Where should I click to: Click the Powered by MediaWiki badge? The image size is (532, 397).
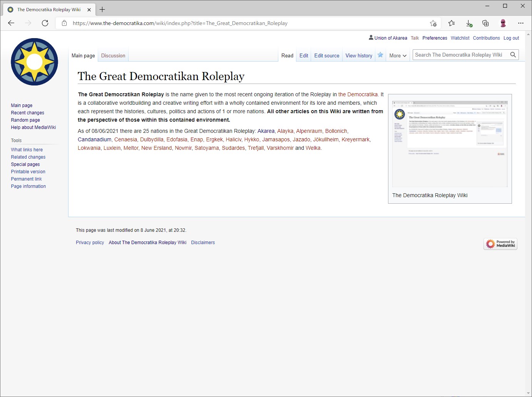(x=500, y=244)
